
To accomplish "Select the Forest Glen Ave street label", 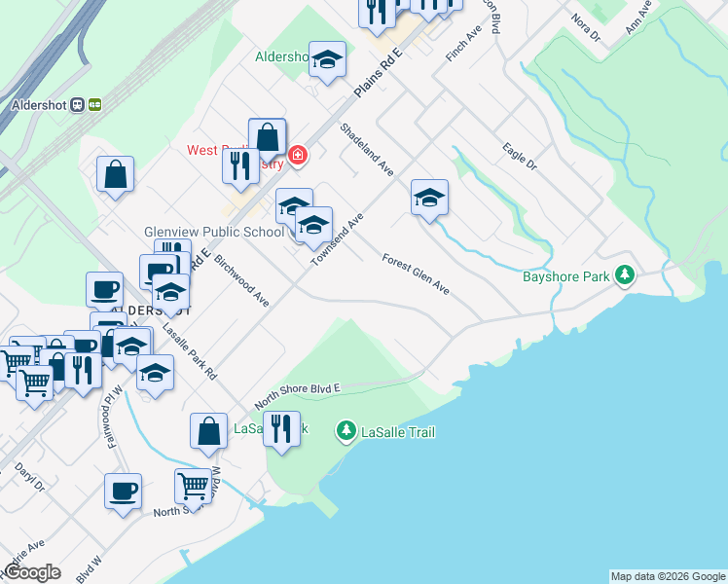I will (416, 274).
